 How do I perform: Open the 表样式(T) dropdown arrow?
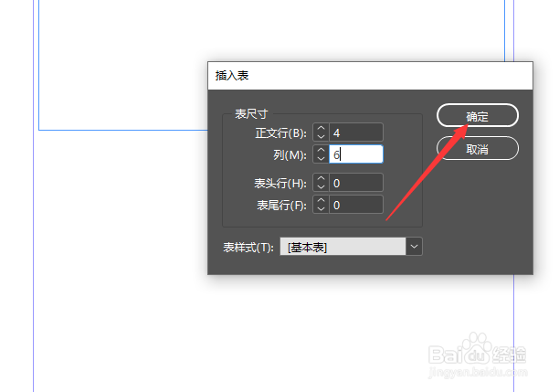pos(414,247)
